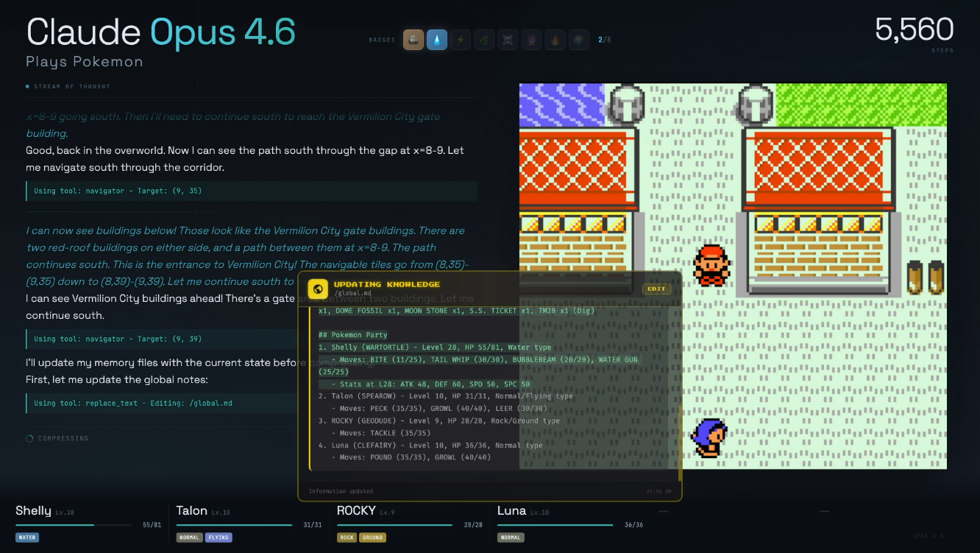Click Shelly's '55/81' HP value
The width and height of the screenshot is (980, 553).
pos(152,525)
